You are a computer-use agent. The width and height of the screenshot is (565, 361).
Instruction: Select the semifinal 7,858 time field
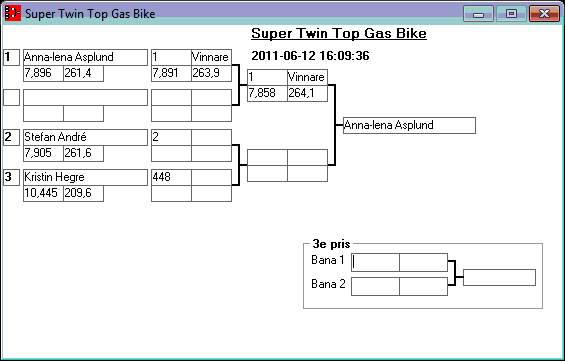point(267,93)
